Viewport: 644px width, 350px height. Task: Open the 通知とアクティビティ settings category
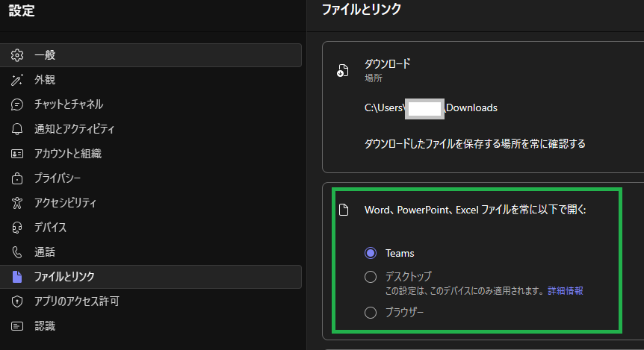tap(151, 129)
